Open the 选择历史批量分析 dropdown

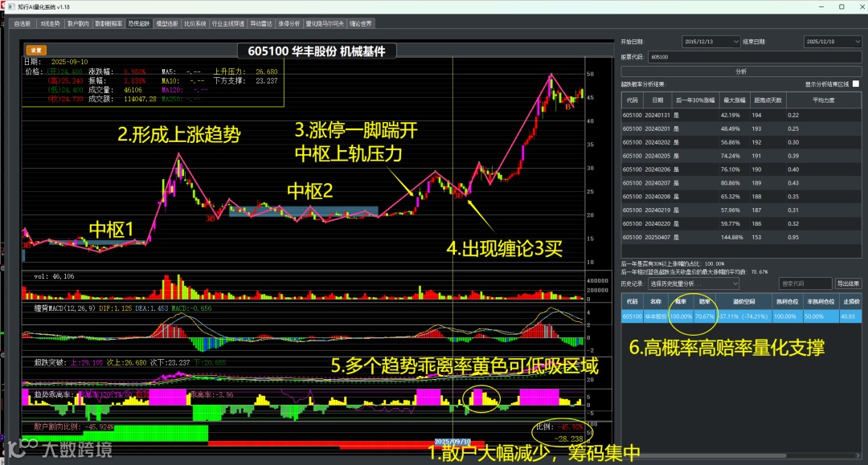coord(694,283)
